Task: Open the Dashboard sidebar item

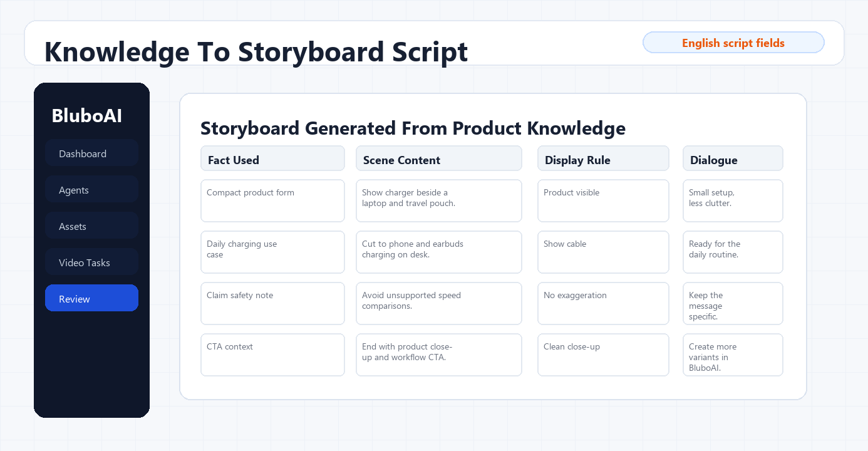Action: (x=91, y=153)
